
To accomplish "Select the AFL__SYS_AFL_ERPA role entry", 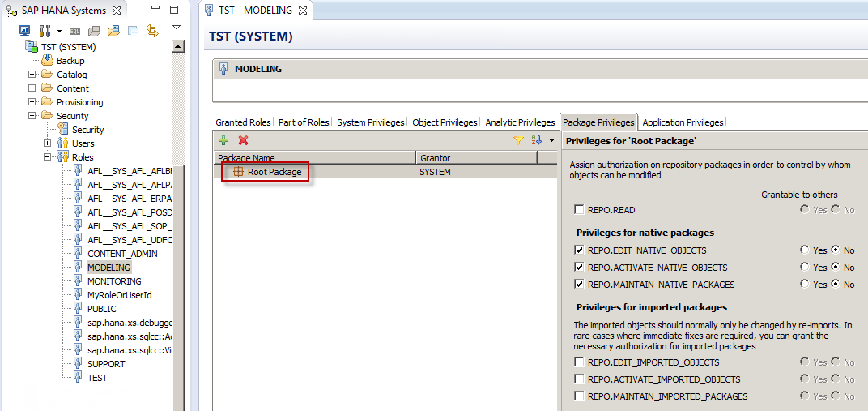I will tap(130, 199).
